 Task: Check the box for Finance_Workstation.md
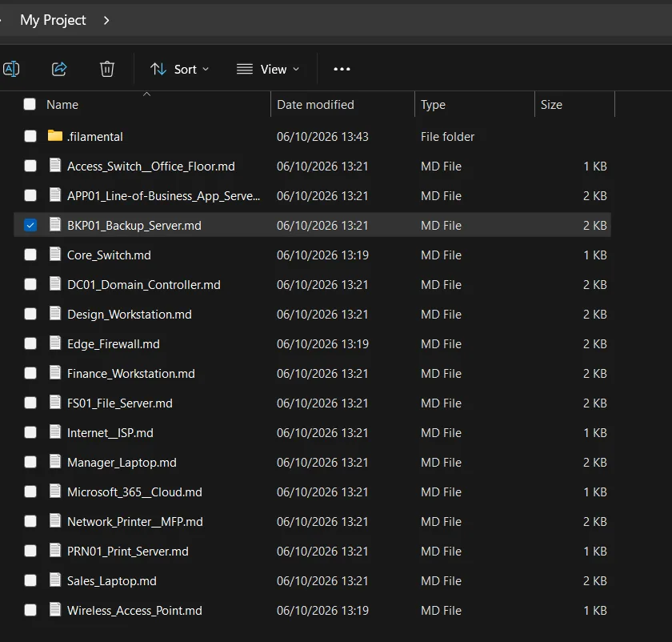point(30,373)
